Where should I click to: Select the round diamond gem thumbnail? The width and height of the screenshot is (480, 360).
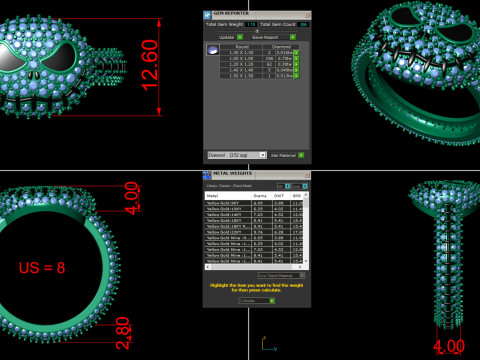213,50
